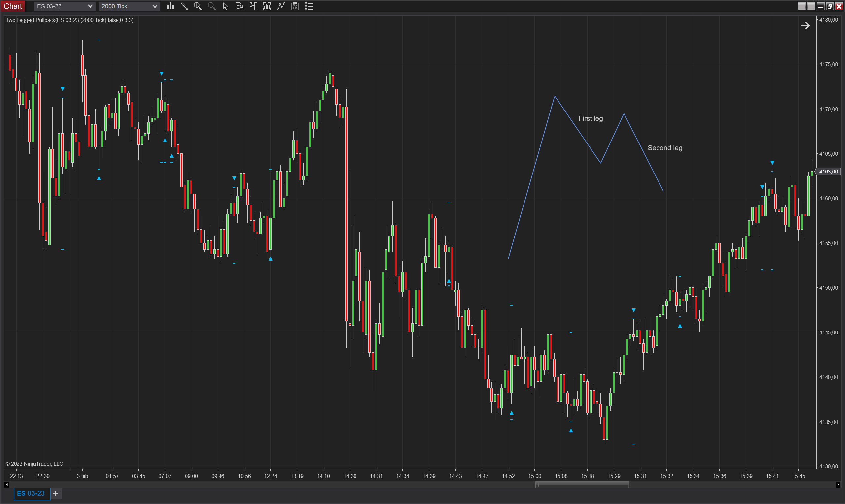Minimize the chart window

click(820, 6)
